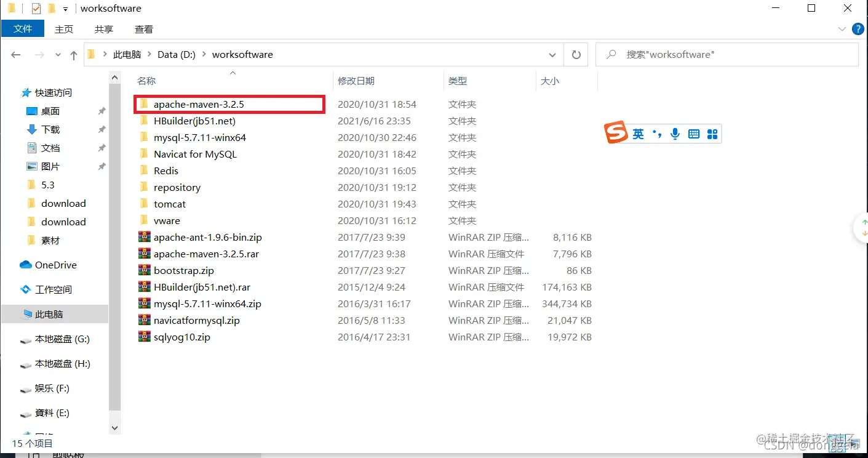Go up one folder level arrow
Viewport: 868px width, 458px height.
pos(74,55)
